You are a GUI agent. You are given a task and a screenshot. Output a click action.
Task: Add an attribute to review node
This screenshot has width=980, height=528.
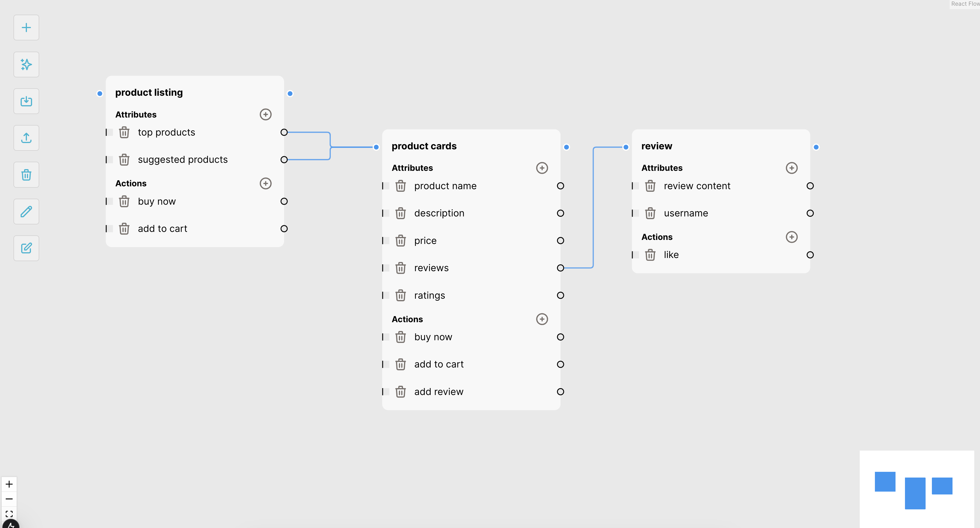click(x=791, y=168)
